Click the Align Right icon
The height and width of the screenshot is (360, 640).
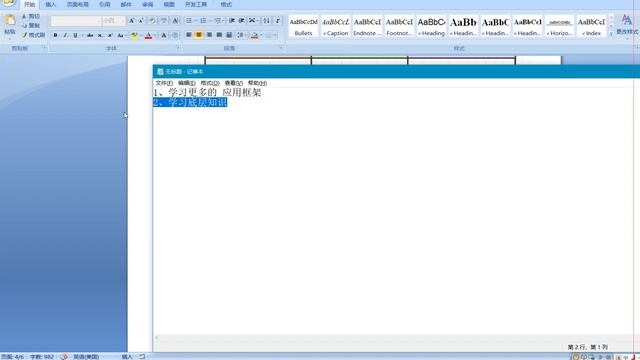click(209, 36)
